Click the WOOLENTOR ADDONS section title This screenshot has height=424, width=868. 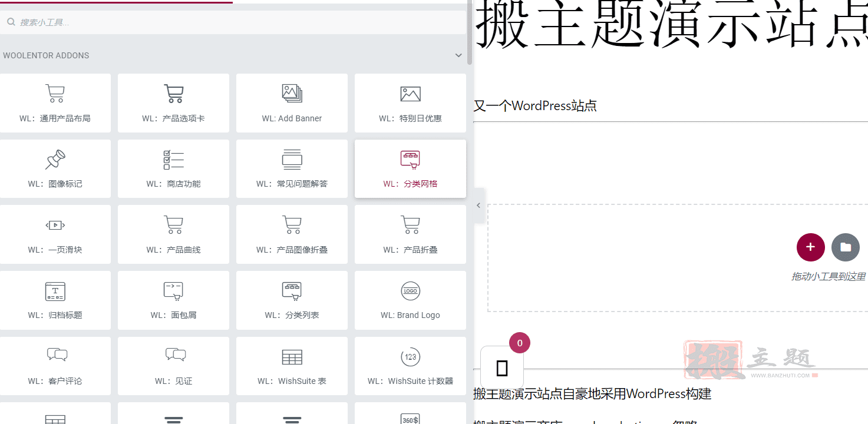click(46, 55)
